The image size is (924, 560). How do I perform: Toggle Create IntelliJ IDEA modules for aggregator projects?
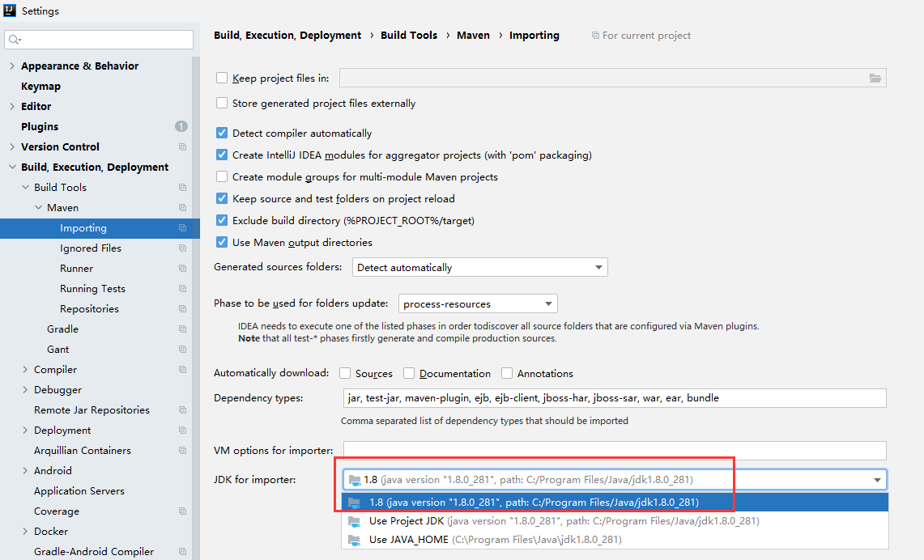point(222,155)
